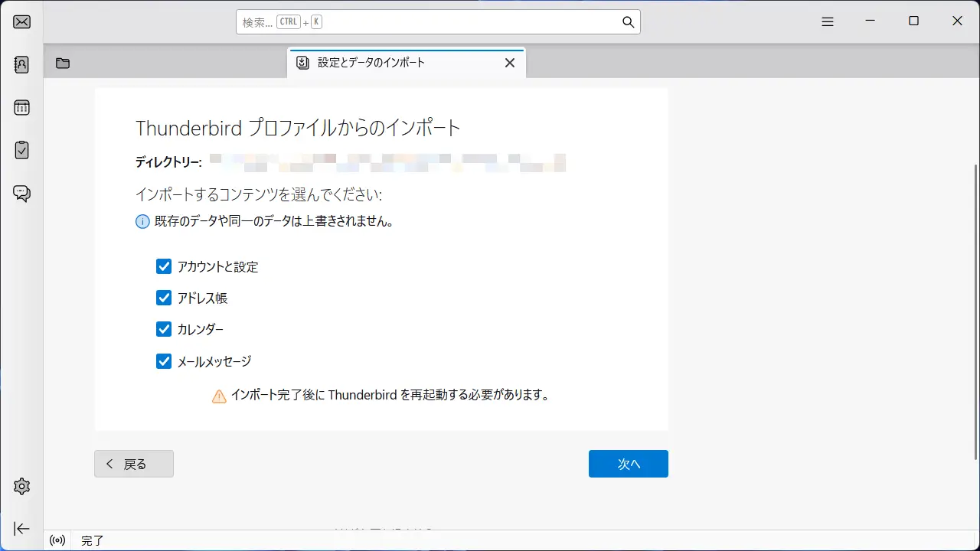Viewport: 980px width, 551px height.
Task: Close the 設定とデータのインポート tab
Action: tap(510, 63)
